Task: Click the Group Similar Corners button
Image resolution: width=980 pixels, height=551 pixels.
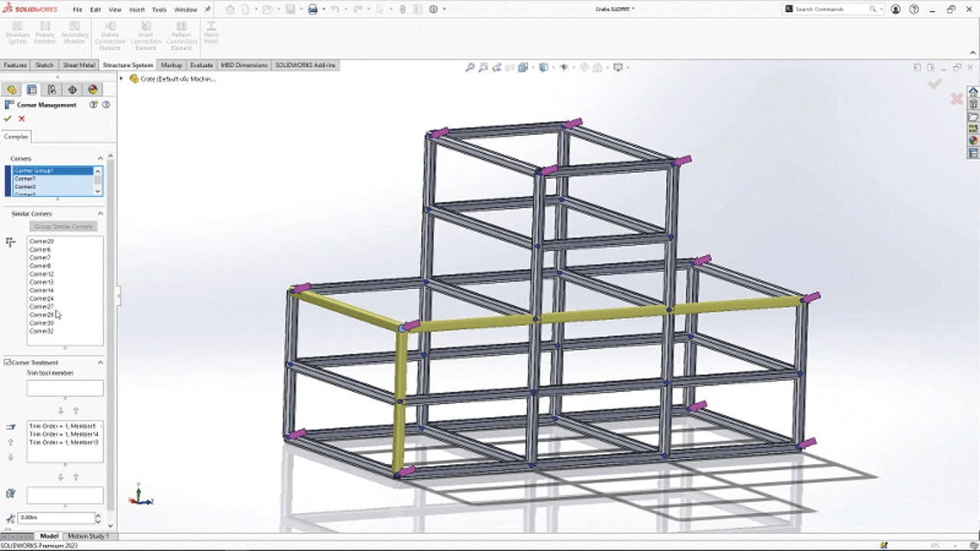Action: point(63,227)
